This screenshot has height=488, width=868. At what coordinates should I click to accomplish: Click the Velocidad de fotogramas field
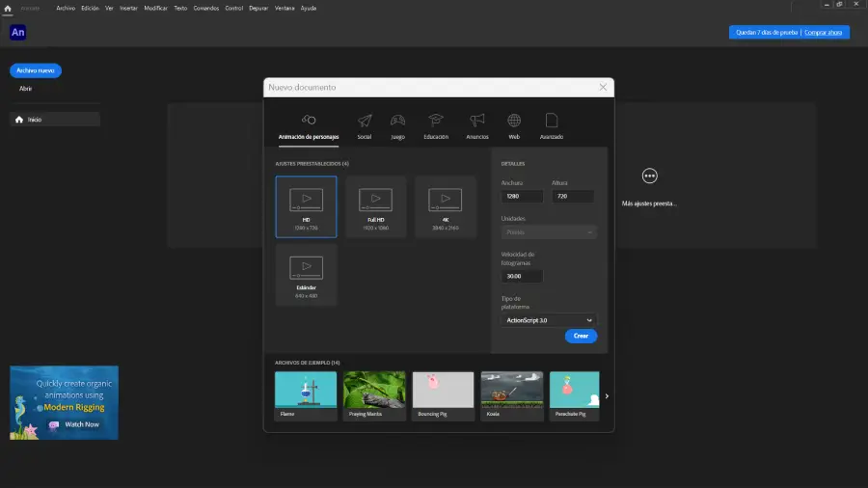pyautogui.click(x=522, y=276)
